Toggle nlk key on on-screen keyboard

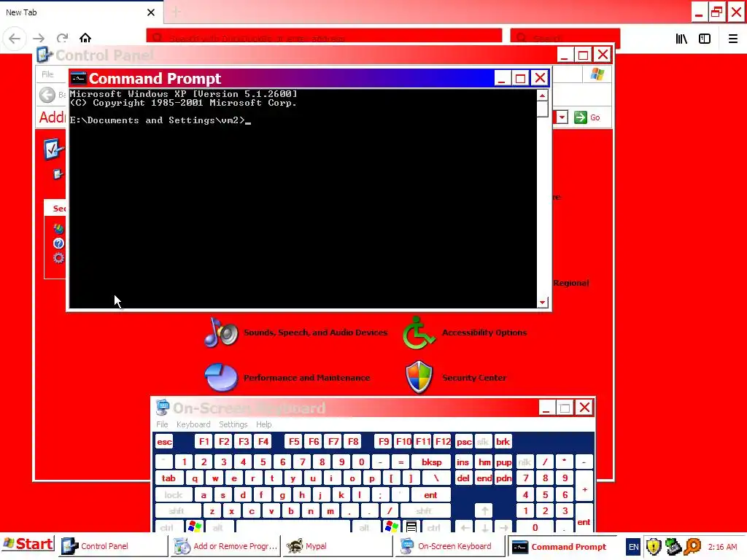[525, 462]
